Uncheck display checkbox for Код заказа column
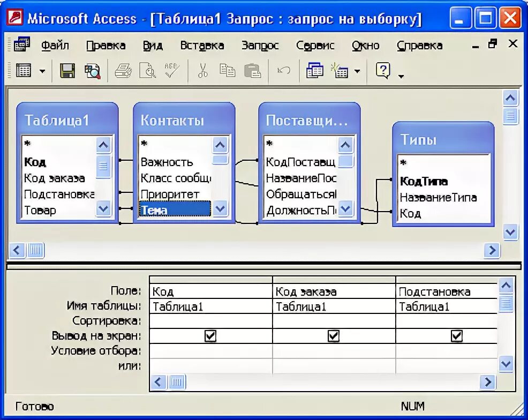The image size is (528, 420). pos(334,336)
